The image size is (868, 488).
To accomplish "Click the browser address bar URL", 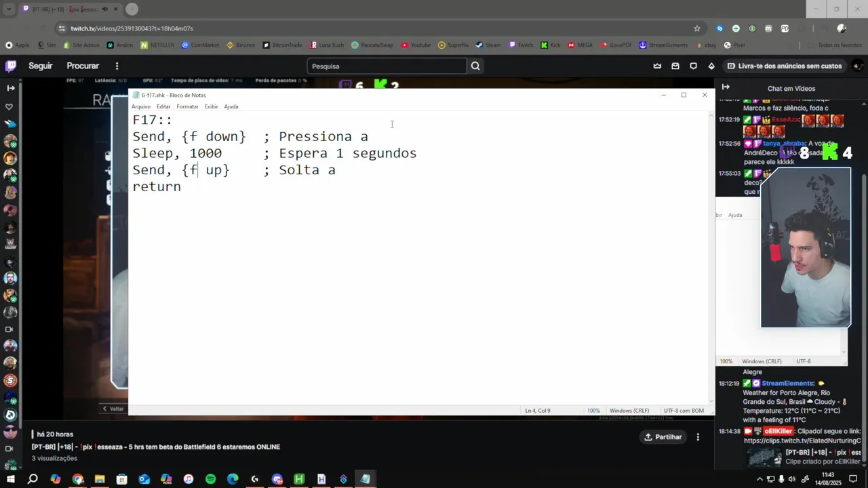I will 132,28.
